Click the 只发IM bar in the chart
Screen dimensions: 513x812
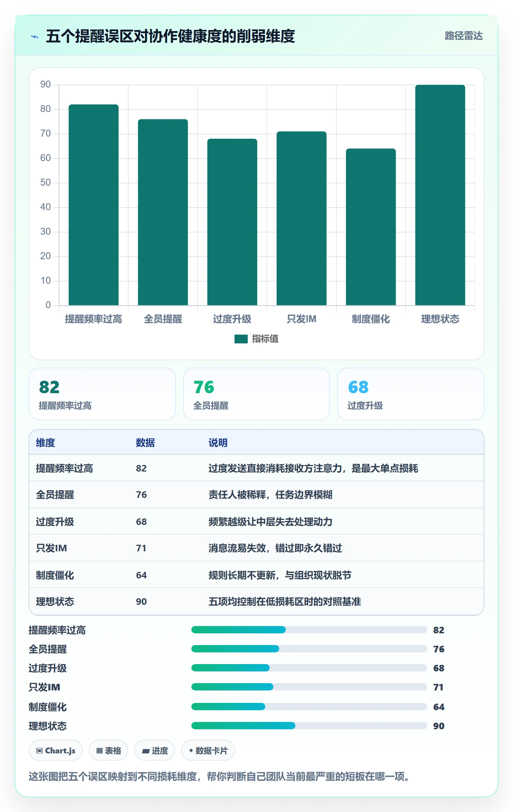tap(301, 219)
